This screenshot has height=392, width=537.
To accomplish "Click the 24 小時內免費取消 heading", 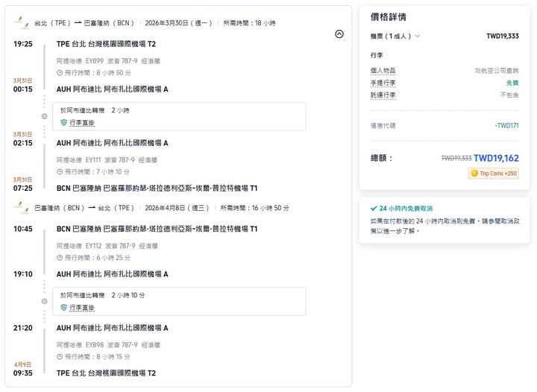I will [405, 209].
